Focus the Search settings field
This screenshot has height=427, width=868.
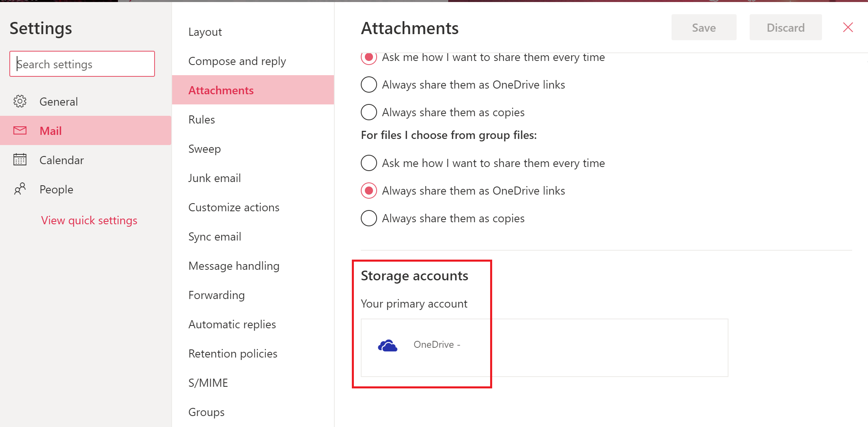(82, 64)
